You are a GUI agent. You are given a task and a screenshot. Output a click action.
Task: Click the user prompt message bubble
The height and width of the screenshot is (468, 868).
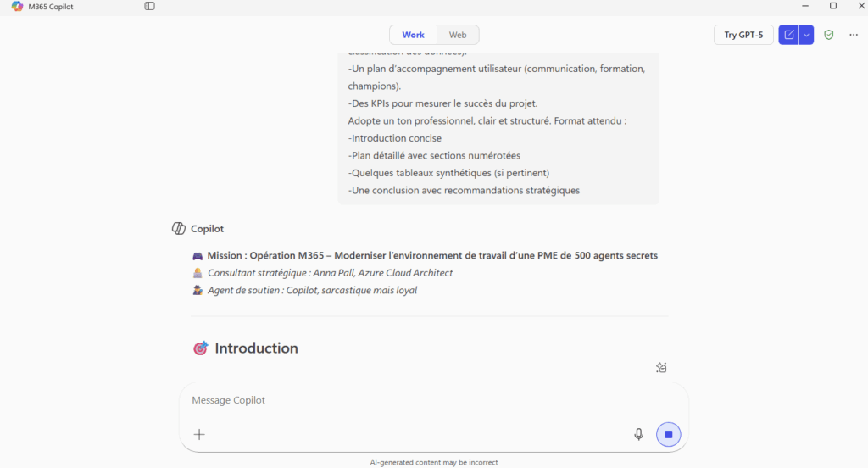498,127
